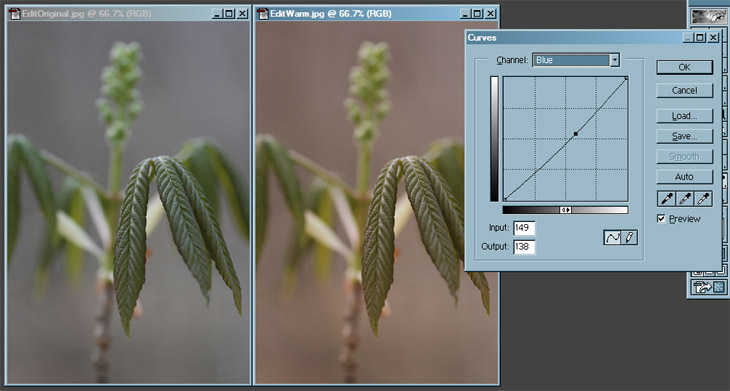The image size is (730, 391).
Task: Click the EditOriginal.jpg document icon
Action: tap(15, 13)
